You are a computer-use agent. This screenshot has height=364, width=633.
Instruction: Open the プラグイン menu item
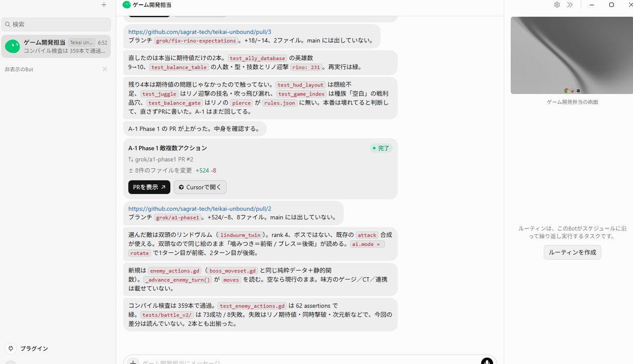point(34,348)
